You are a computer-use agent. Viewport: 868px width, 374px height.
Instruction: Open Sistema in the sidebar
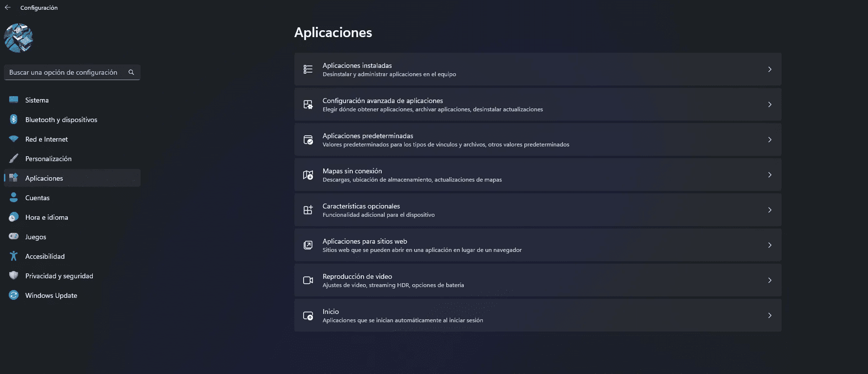click(37, 100)
